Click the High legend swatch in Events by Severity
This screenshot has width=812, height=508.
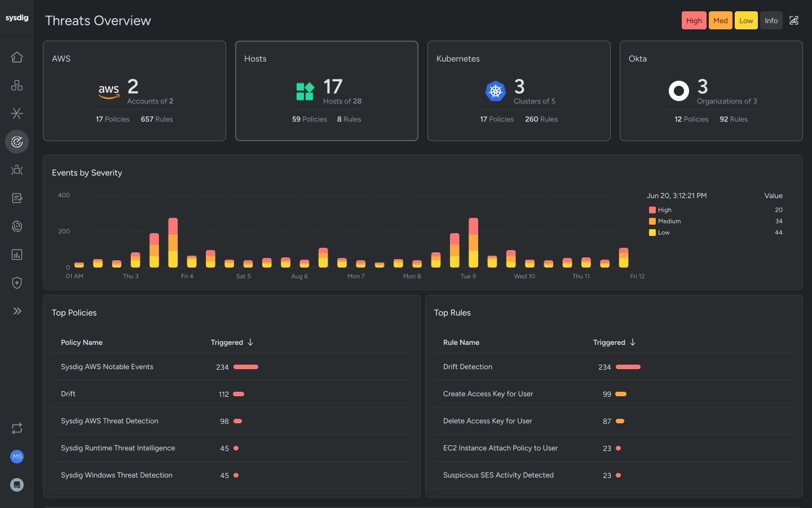coord(651,209)
